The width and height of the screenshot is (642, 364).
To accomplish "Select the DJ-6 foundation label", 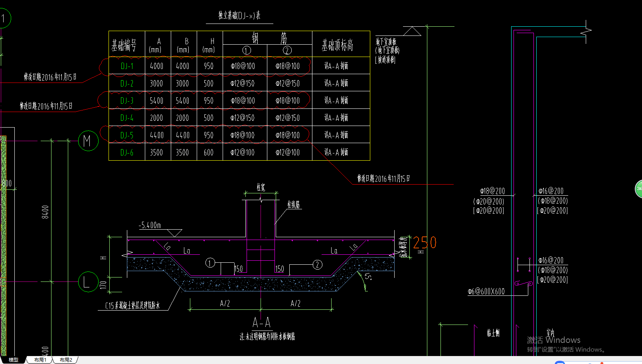I will click(127, 152).
